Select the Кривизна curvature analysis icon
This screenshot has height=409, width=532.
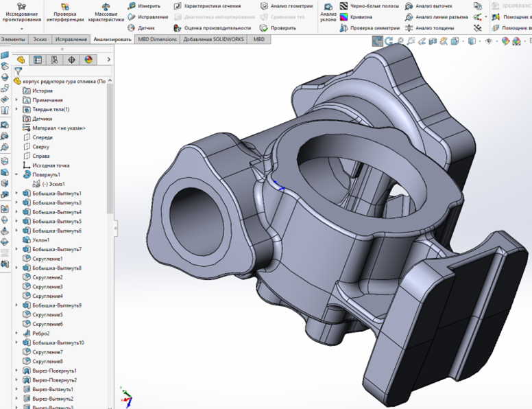tap(344, 17)
